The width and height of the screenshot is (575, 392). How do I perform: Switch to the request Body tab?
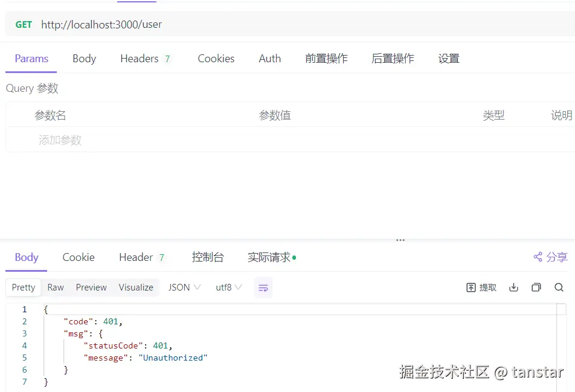pos(85,59)
